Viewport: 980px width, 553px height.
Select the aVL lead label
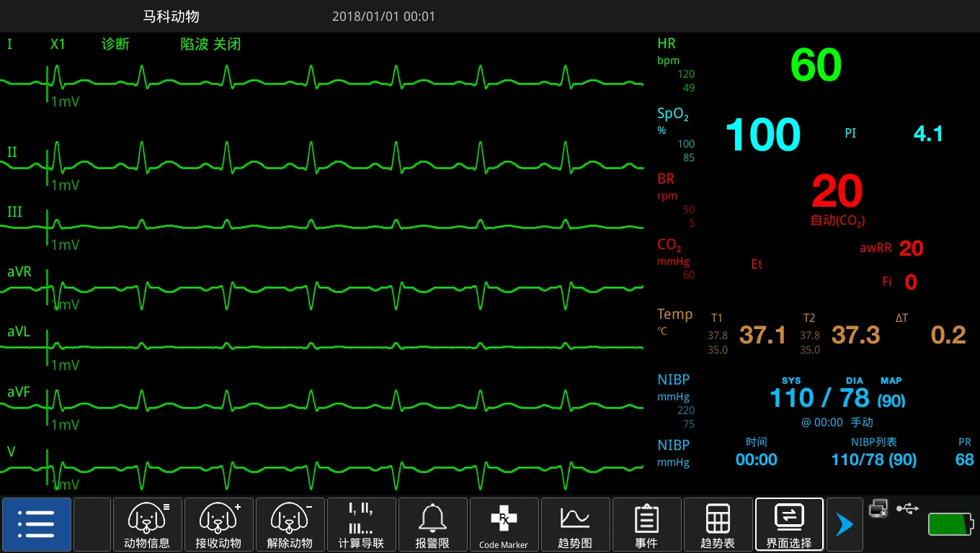[19, 333]
